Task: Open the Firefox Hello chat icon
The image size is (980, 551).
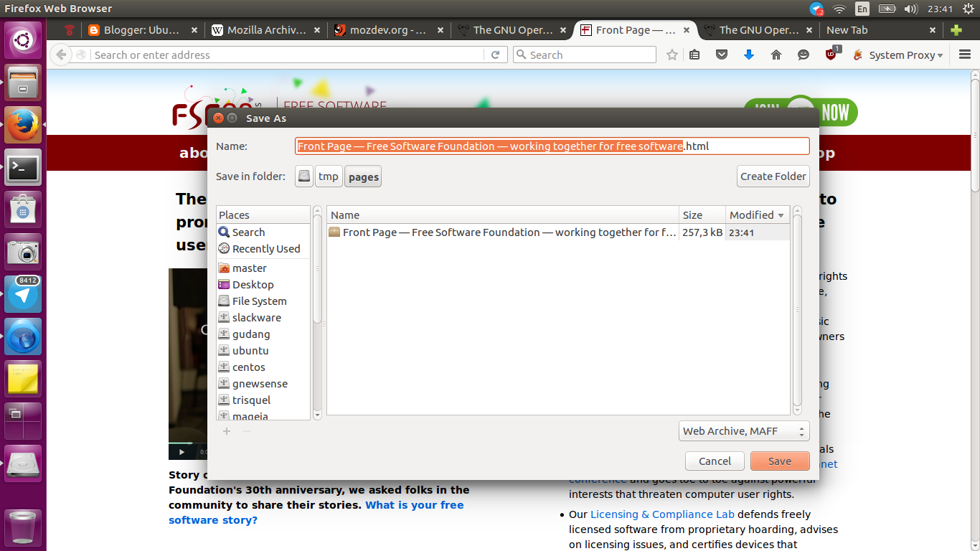Action: (x=803, y=55)
